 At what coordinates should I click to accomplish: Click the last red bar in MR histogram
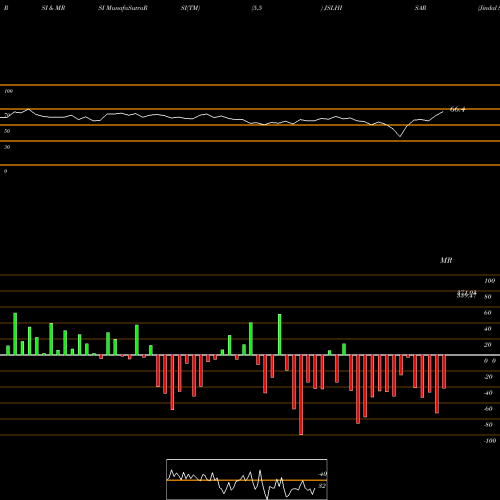pyautogui.click(x=444, y=372)
